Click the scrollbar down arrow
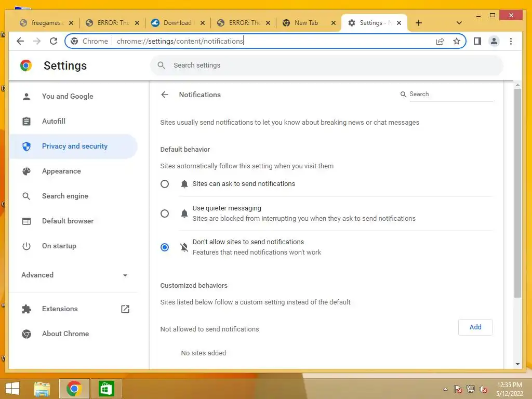The image size is (532, 399). click(517, 364)
